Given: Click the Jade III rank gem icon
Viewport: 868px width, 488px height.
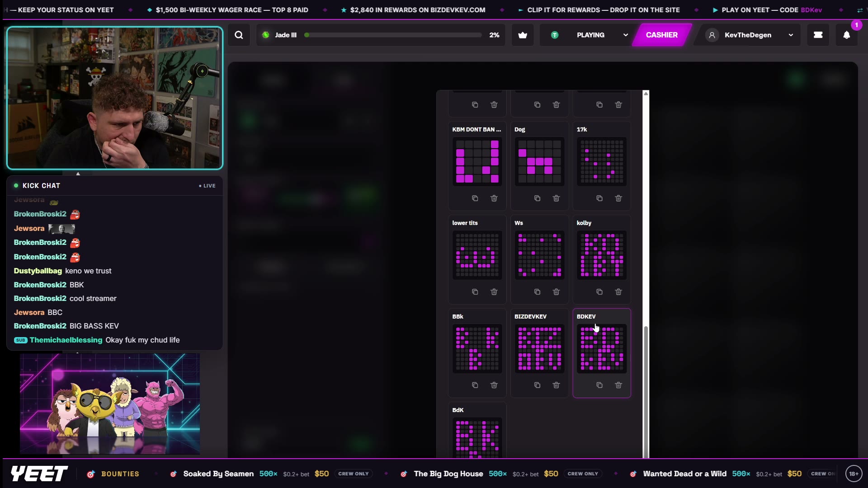Looking at the screenshot, I should (x=266, y=35).
